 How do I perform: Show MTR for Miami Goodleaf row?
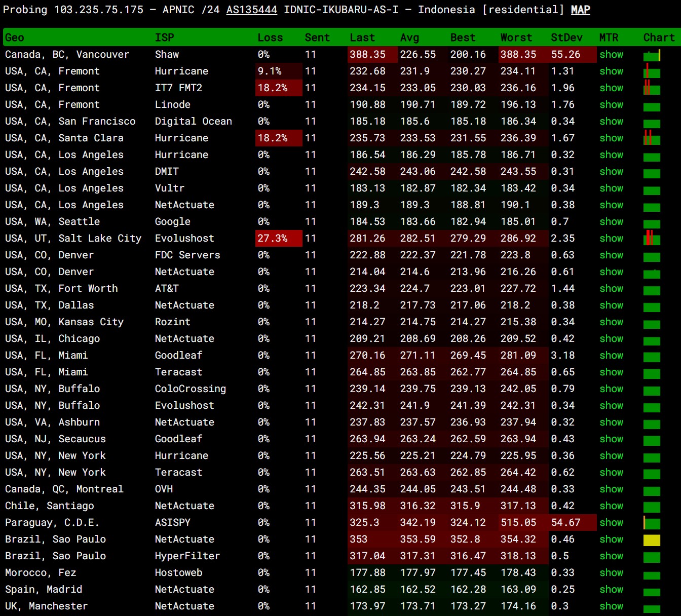(611, 355)
